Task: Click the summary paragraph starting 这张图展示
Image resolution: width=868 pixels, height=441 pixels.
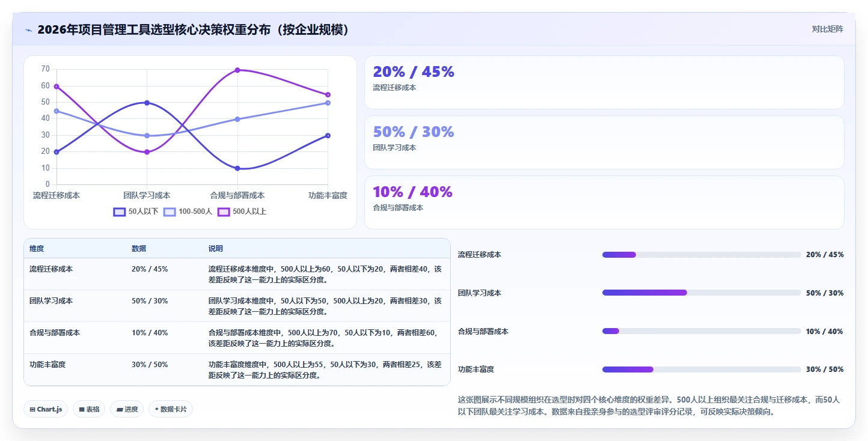Action: click(x=649, y=406)
